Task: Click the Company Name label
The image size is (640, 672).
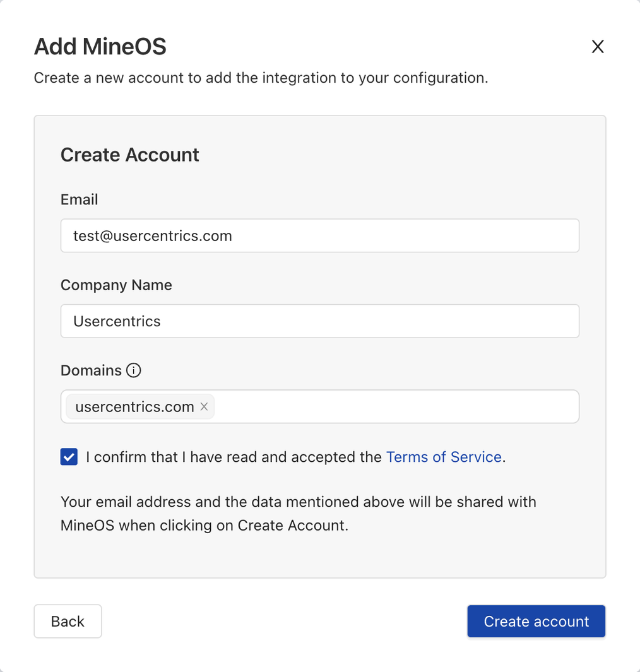Action: tap(116, 285)
